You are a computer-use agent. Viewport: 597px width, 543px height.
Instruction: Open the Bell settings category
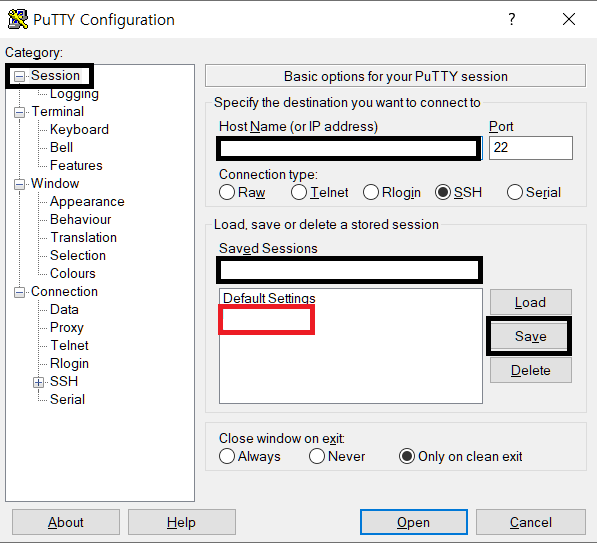pos(61,147)
